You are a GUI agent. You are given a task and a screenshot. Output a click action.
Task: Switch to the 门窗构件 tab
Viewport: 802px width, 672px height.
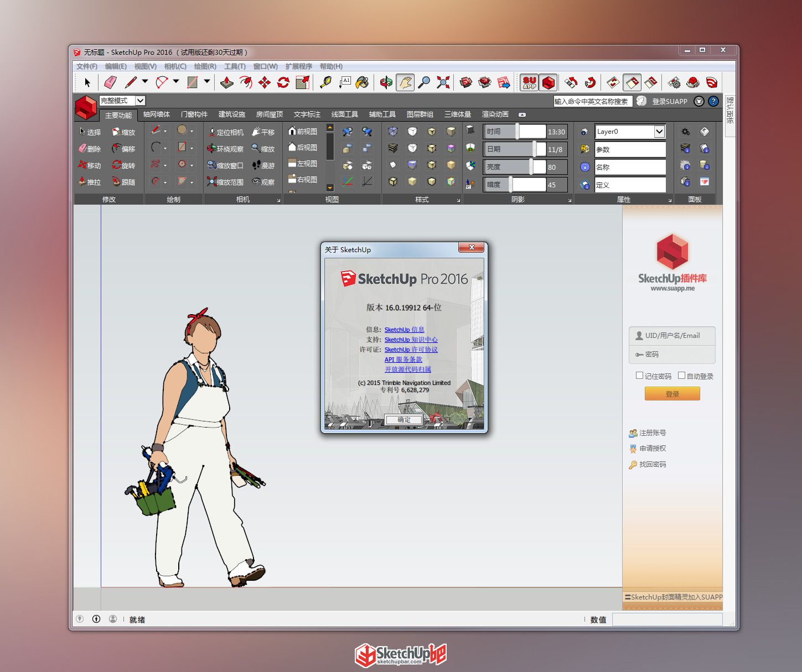click(194, 114)
